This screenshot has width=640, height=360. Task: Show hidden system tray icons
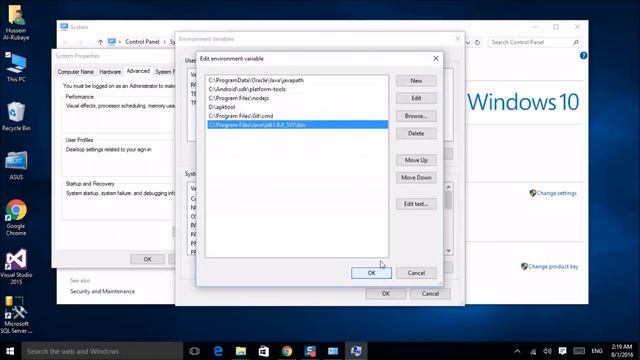pos(517,351)
